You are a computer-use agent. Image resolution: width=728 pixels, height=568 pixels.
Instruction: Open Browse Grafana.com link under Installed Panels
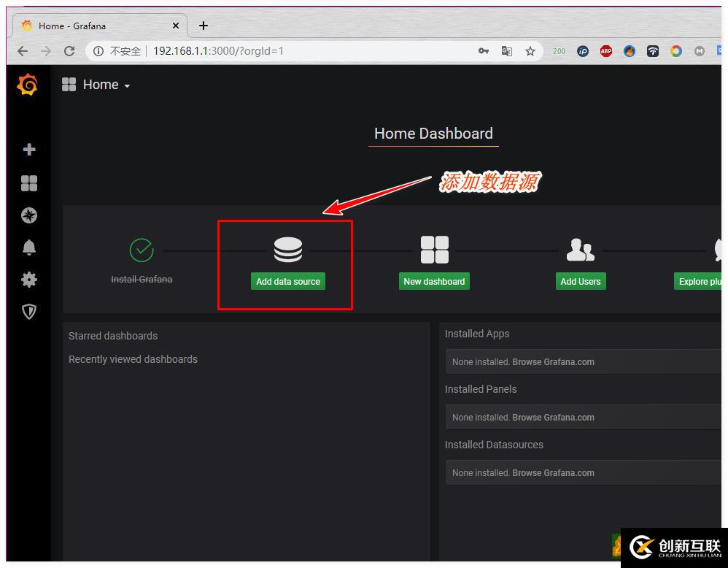point(553,418)
